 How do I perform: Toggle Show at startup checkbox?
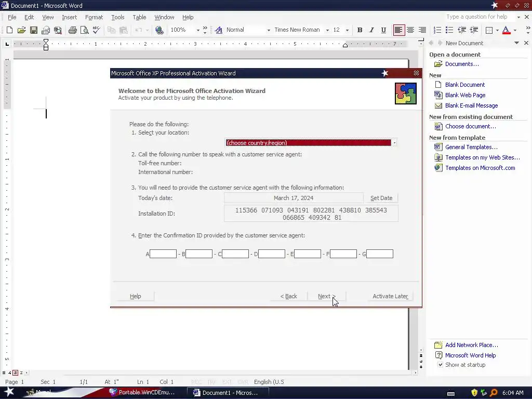440,365
